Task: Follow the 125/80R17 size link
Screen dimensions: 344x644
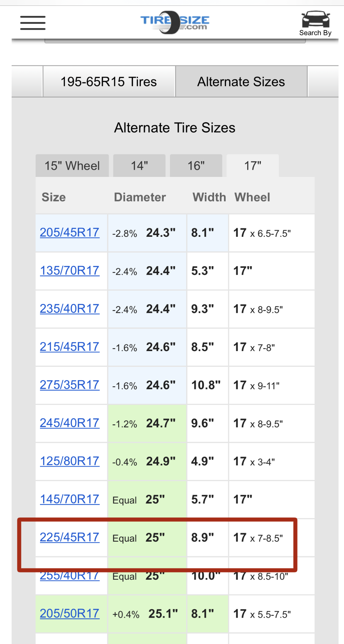Action: point(70,461)
